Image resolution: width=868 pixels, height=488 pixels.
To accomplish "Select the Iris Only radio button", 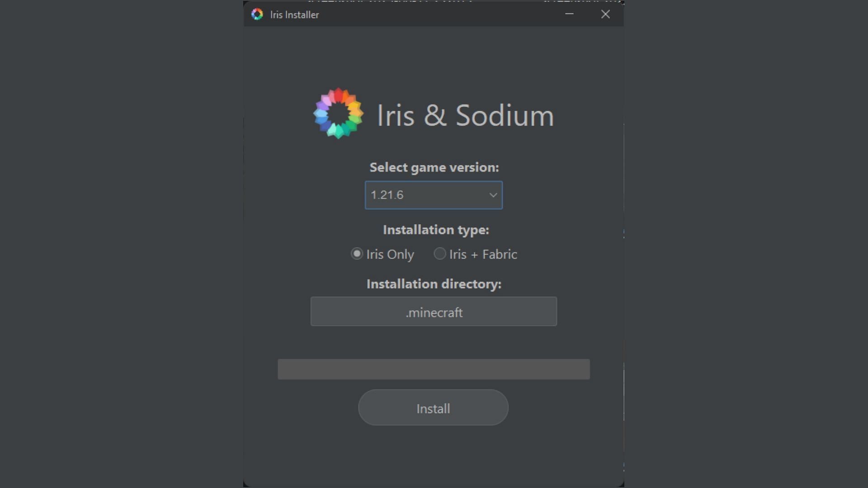I will 357,254.
